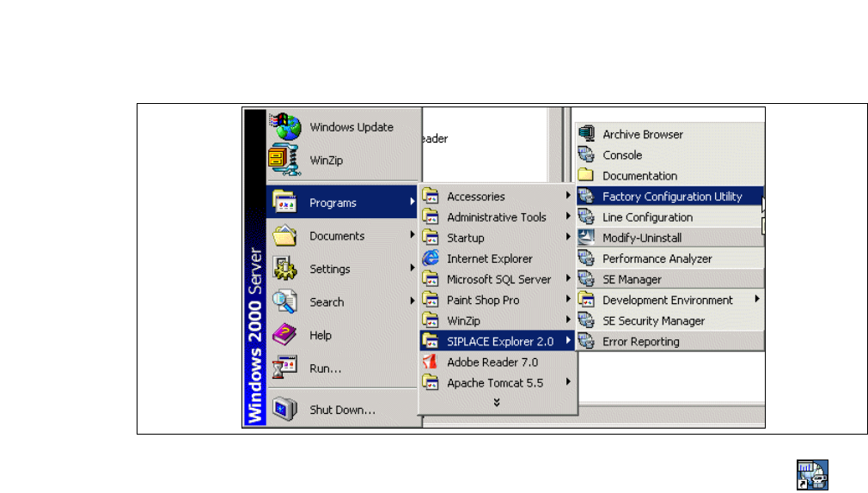
Task: Click the SE Security Manager icon
Action: [586, 320]
